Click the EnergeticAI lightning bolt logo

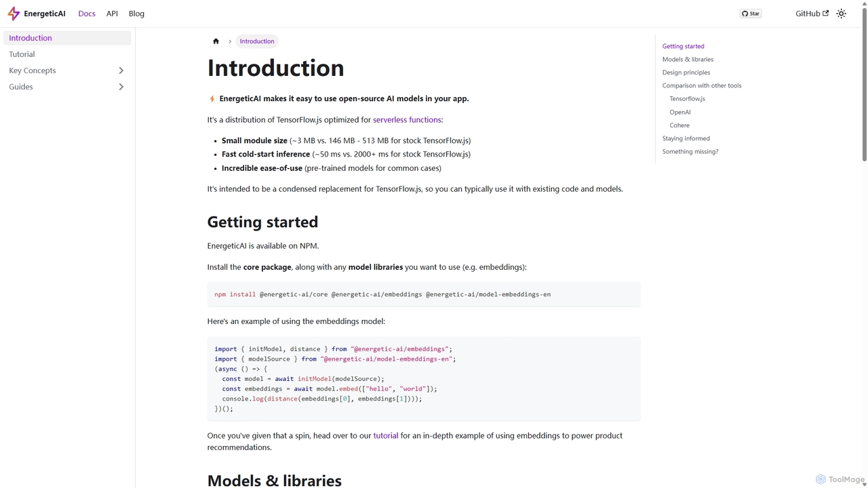(x=13, y=14)
